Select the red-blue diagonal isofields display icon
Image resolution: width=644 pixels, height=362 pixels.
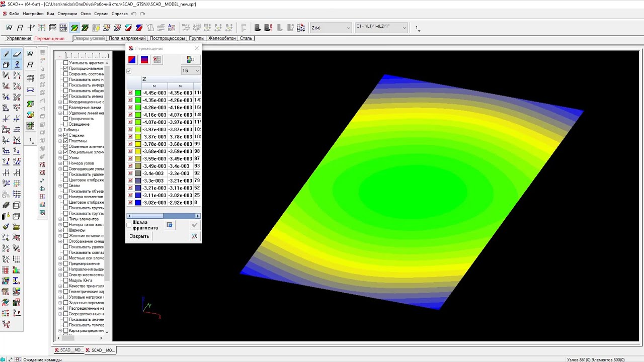pos(132,60)
